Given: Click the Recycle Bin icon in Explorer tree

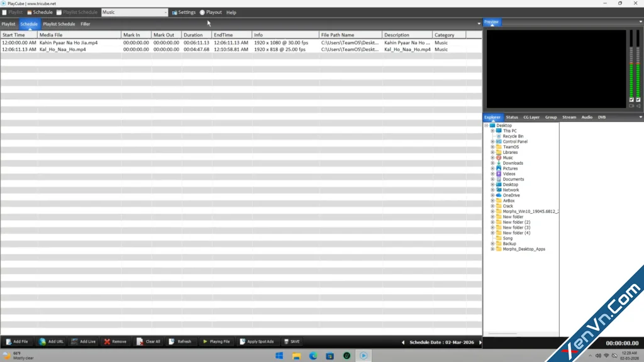Looking at the screenshot, I should point(499,136).
